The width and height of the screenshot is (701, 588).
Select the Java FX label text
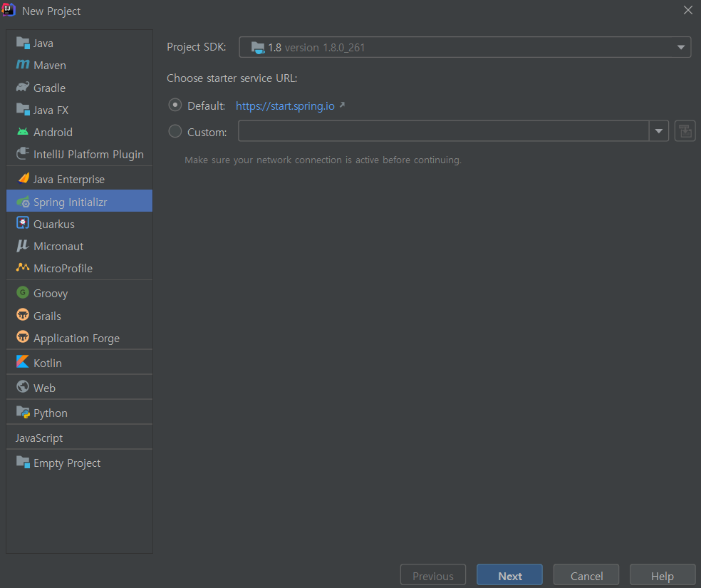[x=51, y=110]
